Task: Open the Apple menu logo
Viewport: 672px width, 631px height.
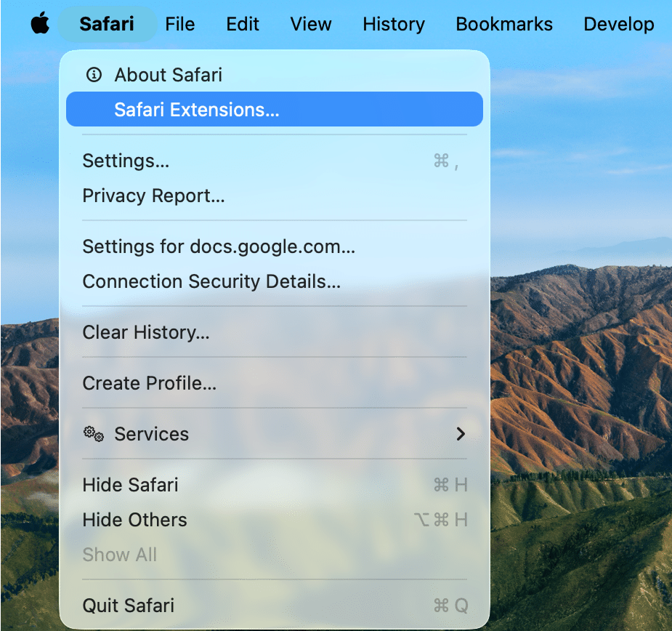Action: point(40,23)
